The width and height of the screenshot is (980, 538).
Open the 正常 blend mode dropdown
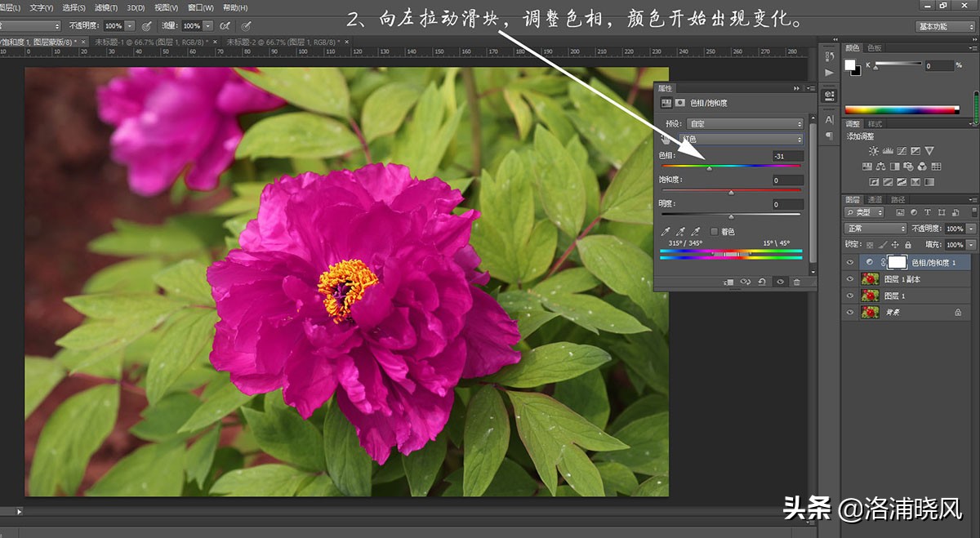[875, 229]
